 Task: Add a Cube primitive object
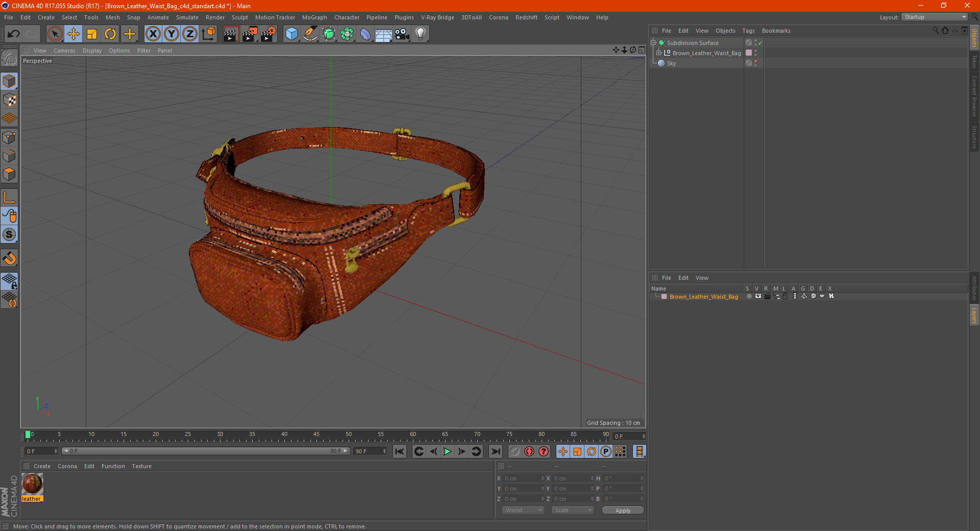(x=291, y=34)
